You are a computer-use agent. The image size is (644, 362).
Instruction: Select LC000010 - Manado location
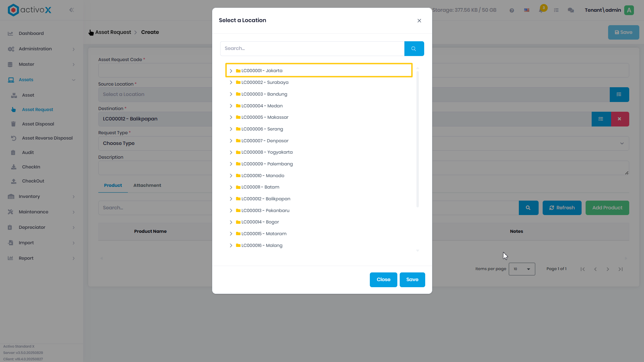(263, 176)
